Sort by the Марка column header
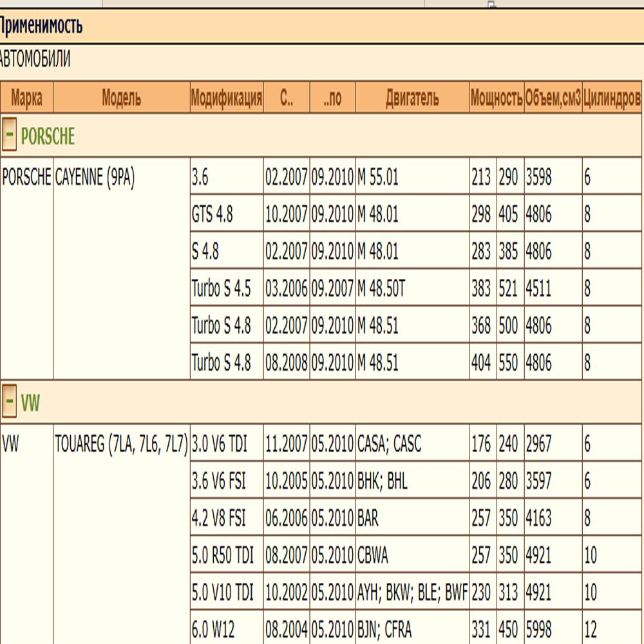 [26, 98]
